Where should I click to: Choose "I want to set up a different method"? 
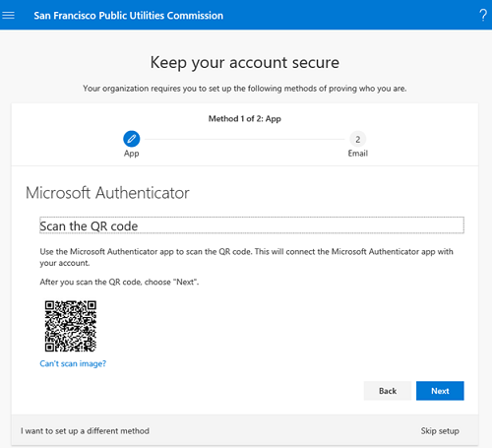pyautogui.click(x=85, y=431)
